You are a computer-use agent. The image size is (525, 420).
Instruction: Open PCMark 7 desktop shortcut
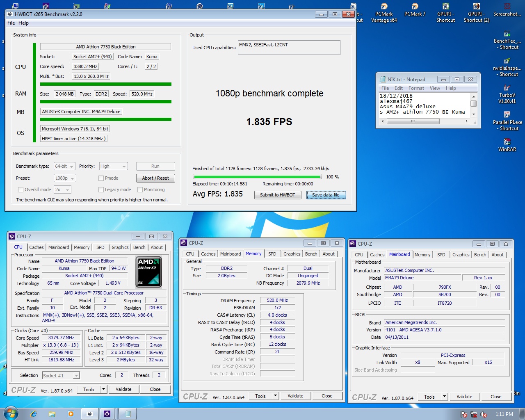(x=415, y=10)
